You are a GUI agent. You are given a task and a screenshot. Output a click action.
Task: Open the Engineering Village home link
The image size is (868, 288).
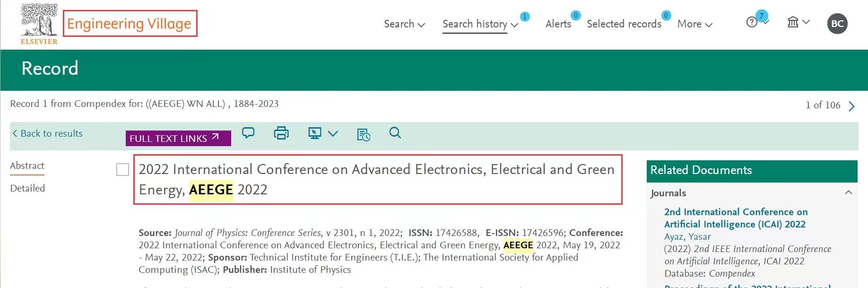tap(130, 24)
